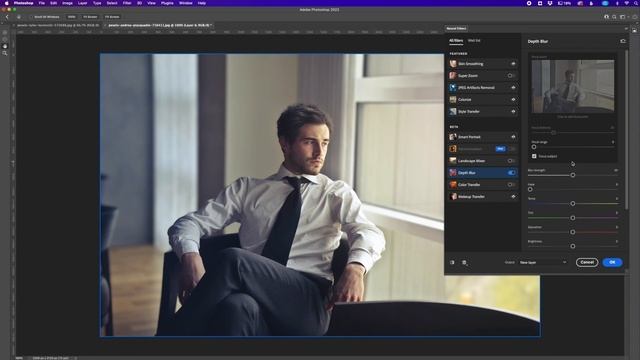Click the Wi-Fi icon in the macOS menu bar
This screenshot has width=640, height=360.
click(626, 3)
